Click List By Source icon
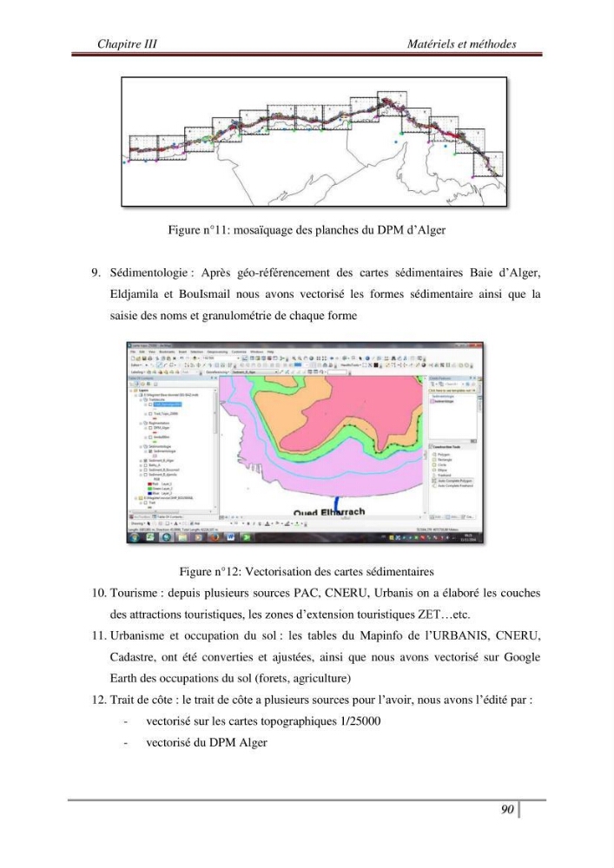The height and width of the screenshot is (868, 614). 136,384
